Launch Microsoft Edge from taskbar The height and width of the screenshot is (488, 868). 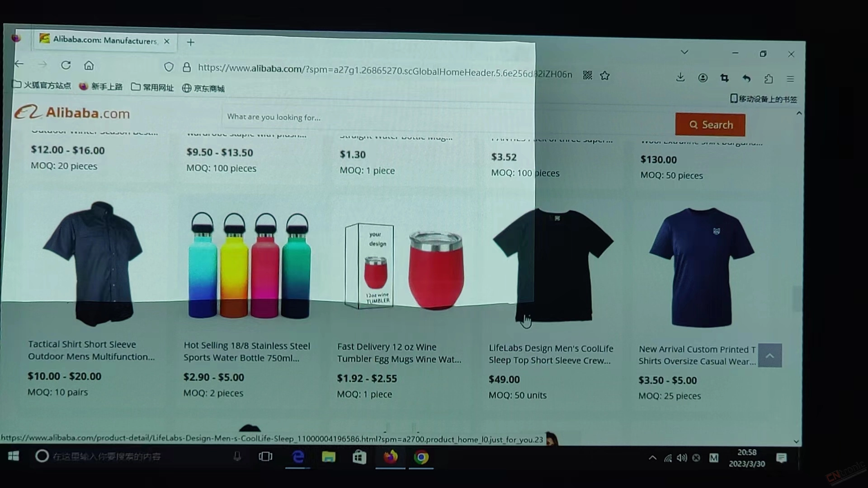point(298,457)
